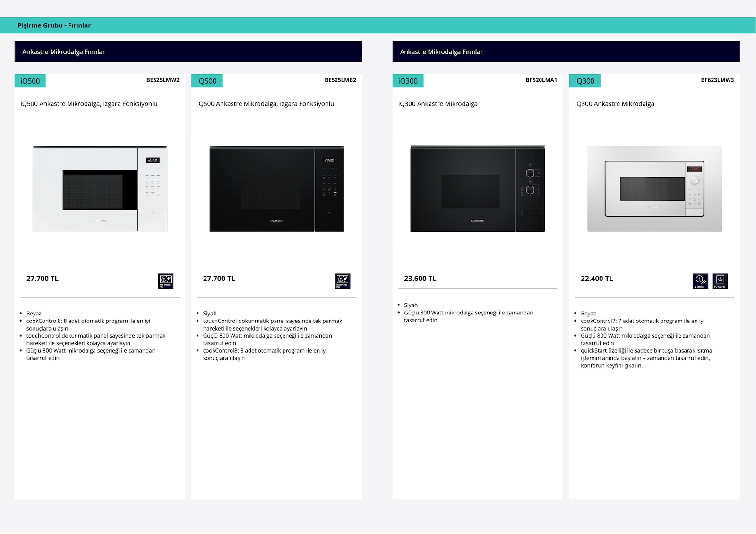Click the 27.700 TL price of BE525LMB2
Viewport: 756px width, 534px height.
219,279
